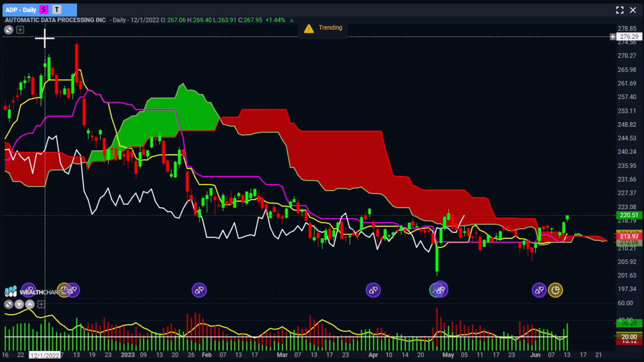Screen dimensions: 644x362
Task: Click the 278.85 price axis label
Action: [627, 28]
